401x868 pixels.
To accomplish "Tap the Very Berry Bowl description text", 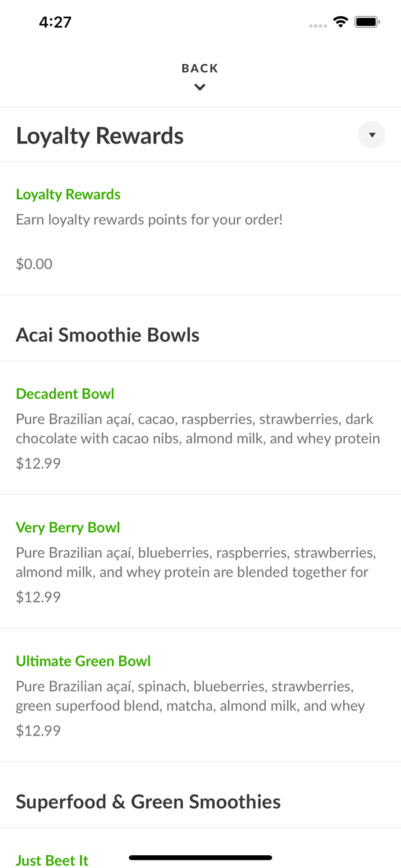I will coord(196,562).
